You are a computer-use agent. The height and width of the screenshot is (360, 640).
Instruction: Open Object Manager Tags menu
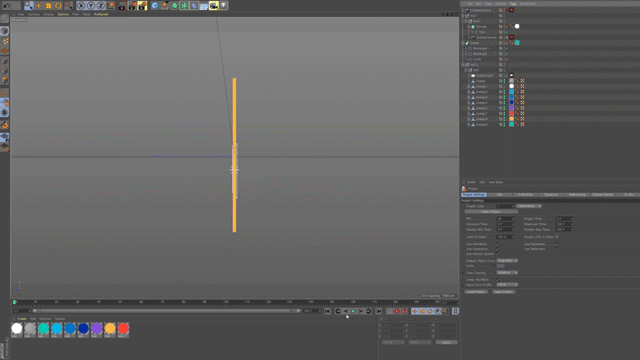(x=513, y=4)
